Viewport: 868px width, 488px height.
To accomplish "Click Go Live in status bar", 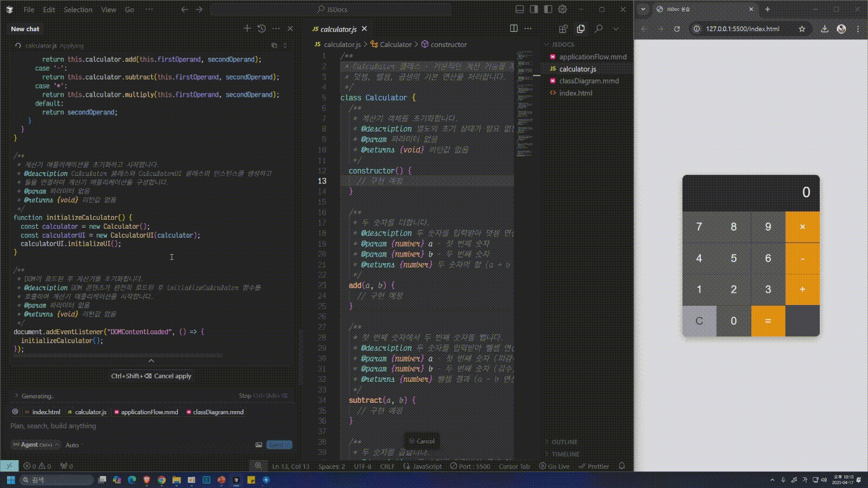I will click(x=553, y=466).
